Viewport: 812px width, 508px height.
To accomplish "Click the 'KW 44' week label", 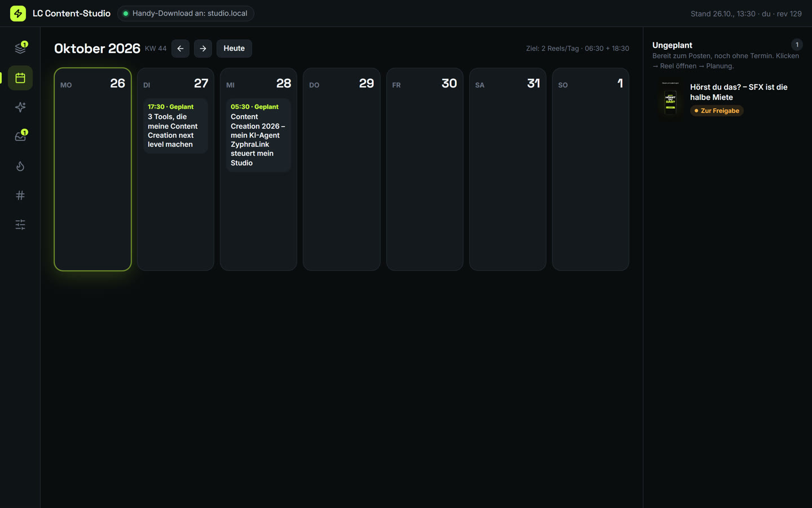I will point(156,49).
